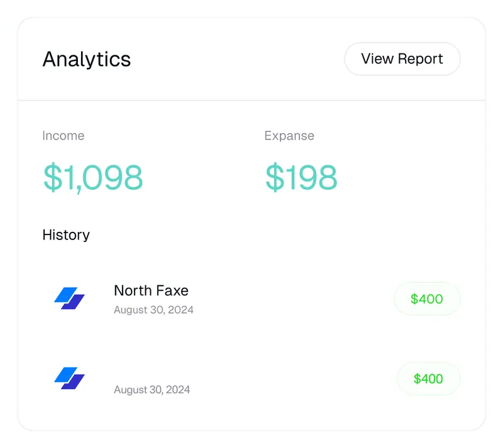The height and width of the screenshot is (448, 503).
Task: Click the Income label
Action: (x=63, y=136)
